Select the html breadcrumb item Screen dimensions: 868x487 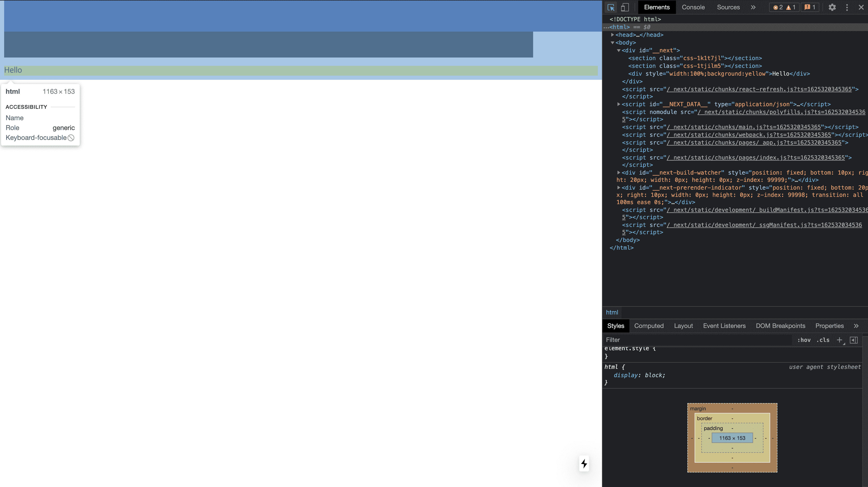coord(612,312)
